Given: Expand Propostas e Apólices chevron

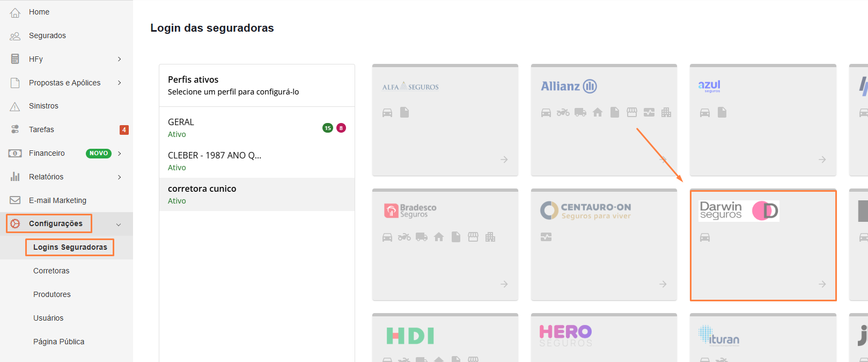Looking at the screenshot, I should [119, 83].
